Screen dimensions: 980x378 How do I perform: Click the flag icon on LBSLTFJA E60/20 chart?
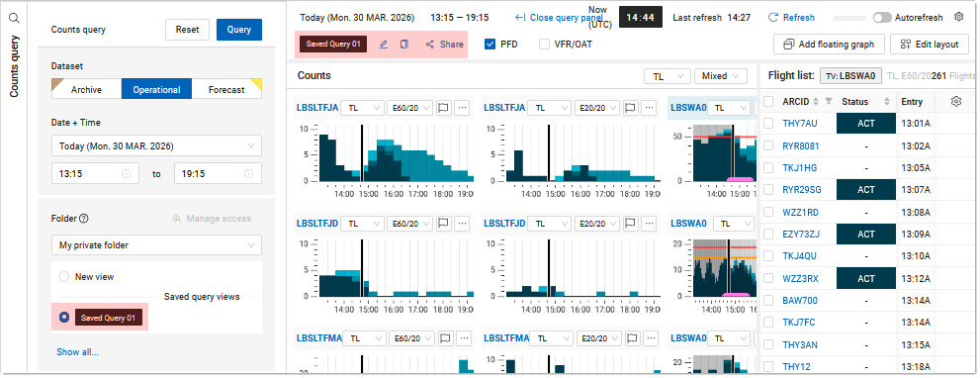[444, 108]
